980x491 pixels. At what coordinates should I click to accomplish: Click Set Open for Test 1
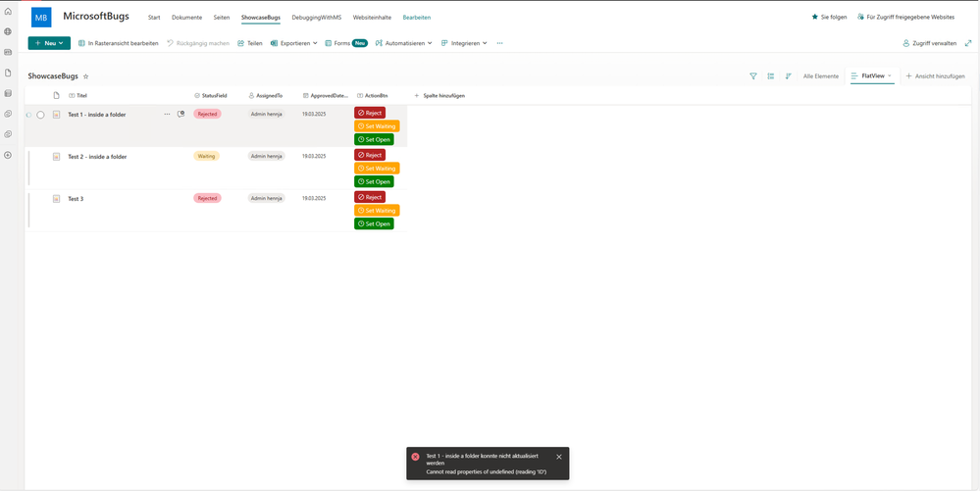(374, 139)
